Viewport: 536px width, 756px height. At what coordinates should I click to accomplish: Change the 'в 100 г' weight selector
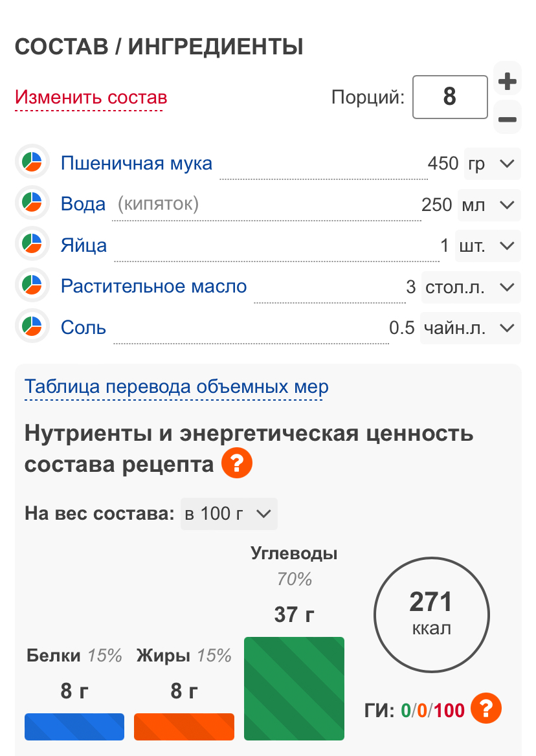coord(229,514)
